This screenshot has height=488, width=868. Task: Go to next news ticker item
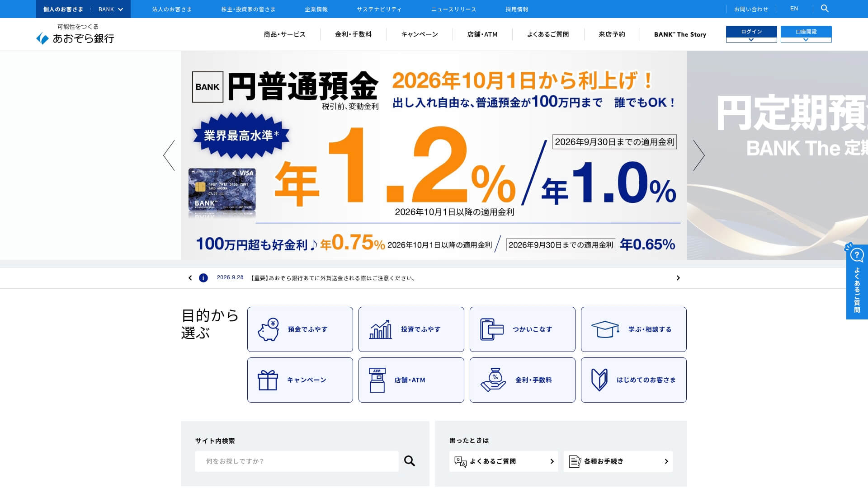click(x=678, y=278)
